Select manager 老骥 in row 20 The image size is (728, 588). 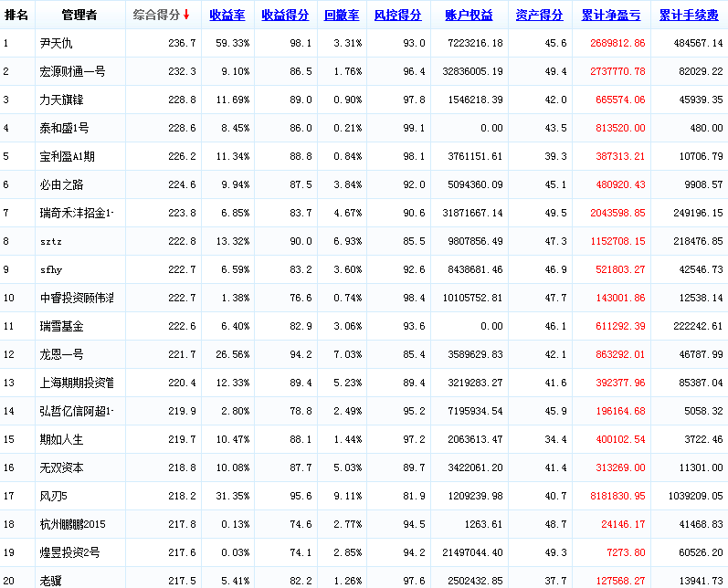pos(50,581)
